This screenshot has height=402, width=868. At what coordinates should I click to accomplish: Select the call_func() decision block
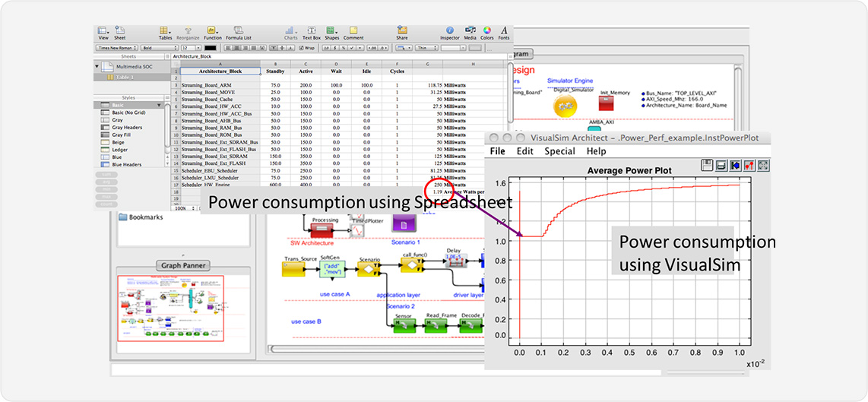point(413,266)
